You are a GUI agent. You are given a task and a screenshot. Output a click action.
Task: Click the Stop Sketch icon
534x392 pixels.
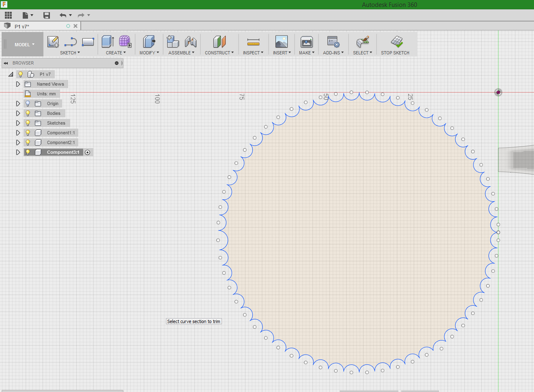[x=396, y=41]
